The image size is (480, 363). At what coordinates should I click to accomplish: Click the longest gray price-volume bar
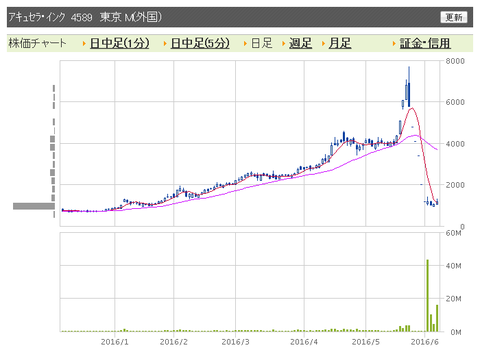point(34,206)
